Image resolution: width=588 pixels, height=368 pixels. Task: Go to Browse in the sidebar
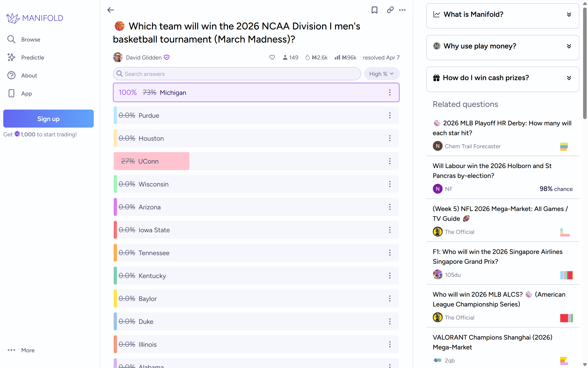point(23,39)
